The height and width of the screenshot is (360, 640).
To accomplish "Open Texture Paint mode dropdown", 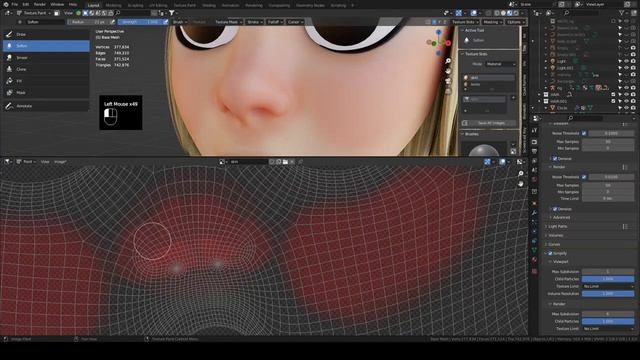I will click(x=33, y=13).
